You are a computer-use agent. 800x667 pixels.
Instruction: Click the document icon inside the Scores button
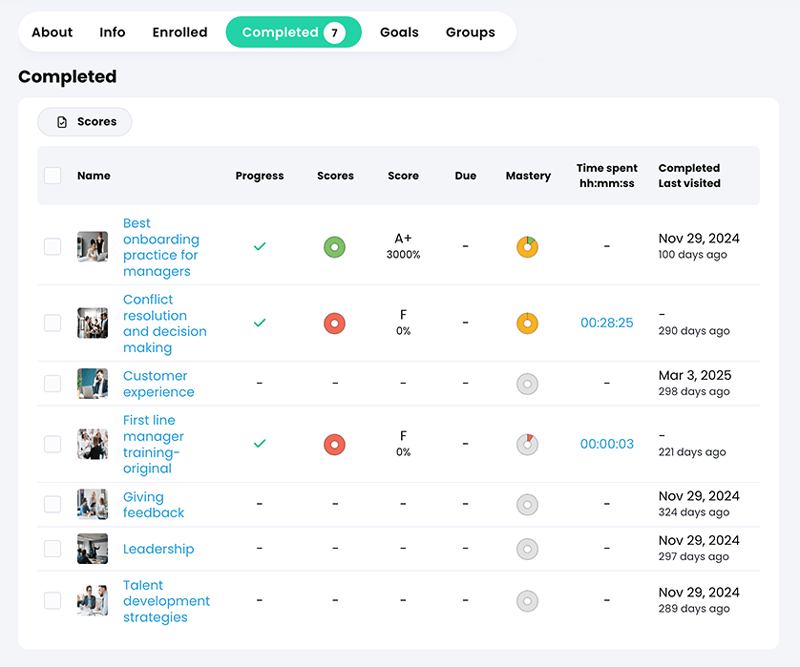[x=60, y=121]
